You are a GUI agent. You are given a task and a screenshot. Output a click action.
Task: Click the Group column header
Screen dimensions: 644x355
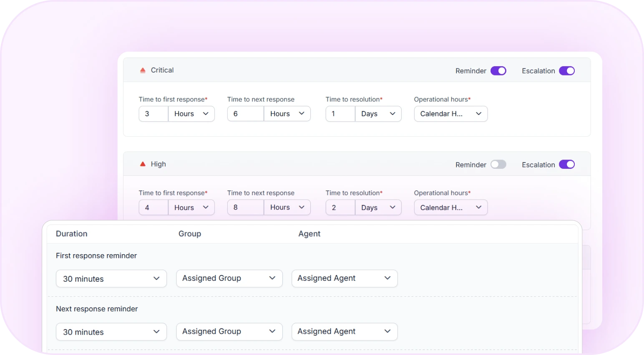(x=190, y=234)
